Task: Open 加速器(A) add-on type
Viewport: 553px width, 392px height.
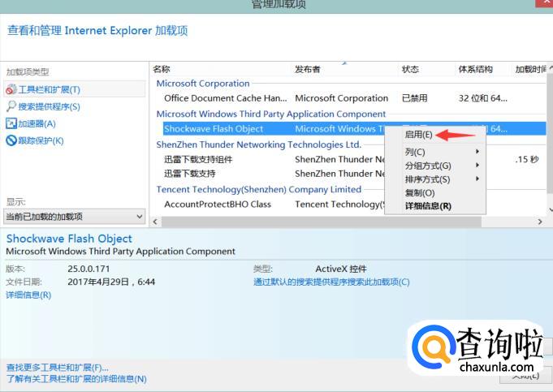Action: click(x=37, y=123)
